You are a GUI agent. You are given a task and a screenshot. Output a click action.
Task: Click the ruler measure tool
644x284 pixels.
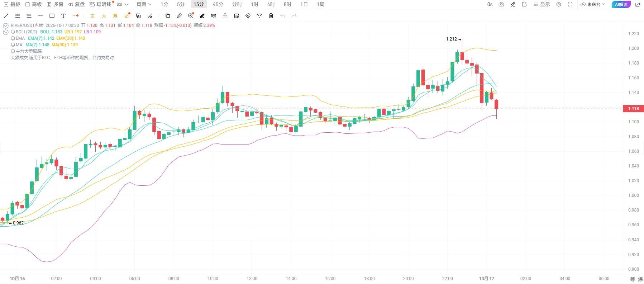[179, 16]
